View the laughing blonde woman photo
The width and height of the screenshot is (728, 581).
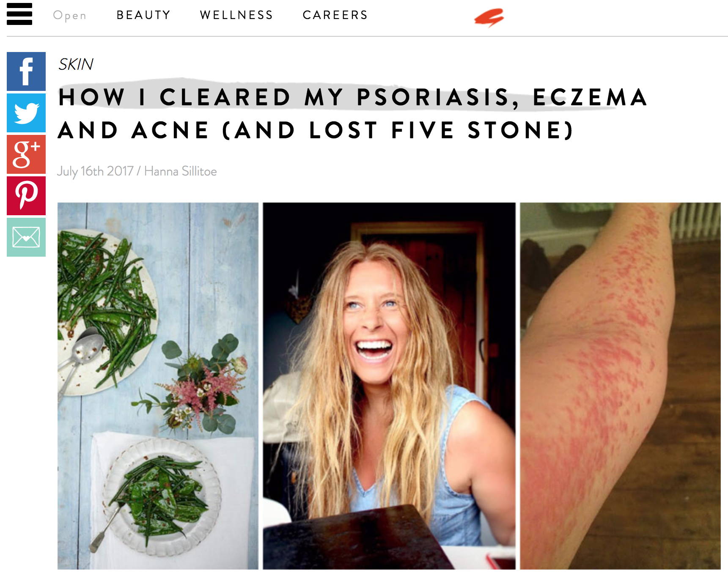[389, 386]
